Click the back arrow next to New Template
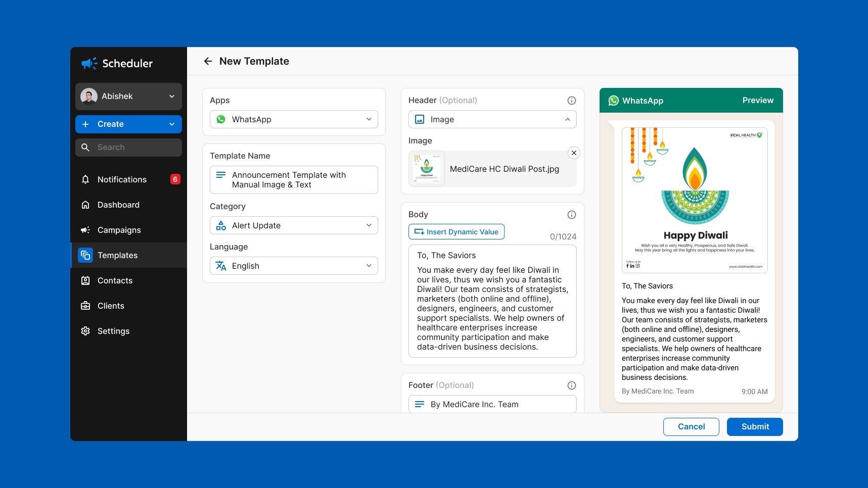The height and width of the screenshot is (488, 868). [x=208, y=61]
